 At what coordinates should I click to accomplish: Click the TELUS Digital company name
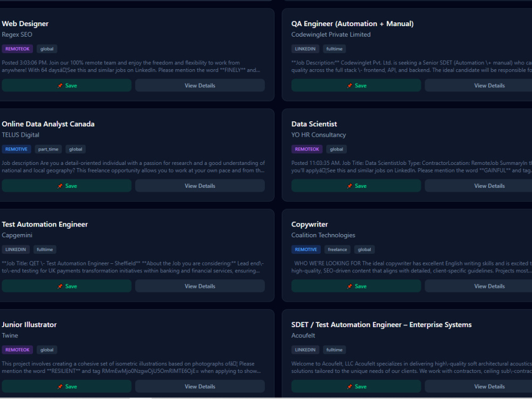[x=20, y=135]
